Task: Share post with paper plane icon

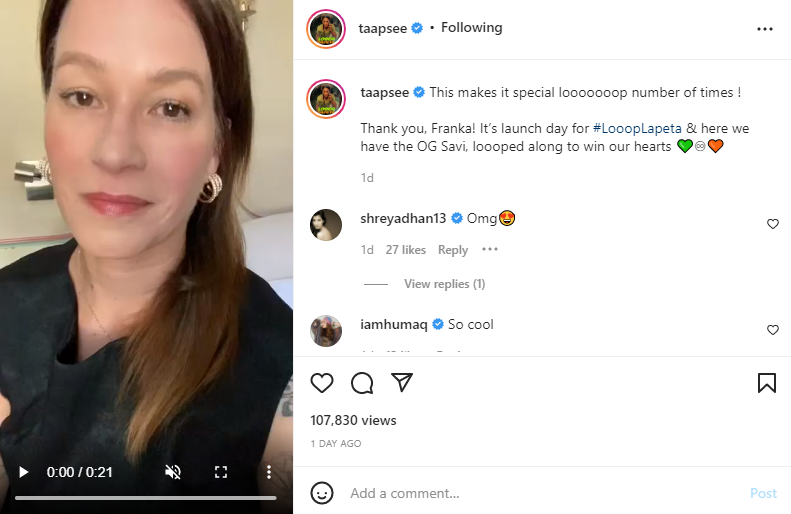Action: 402,383
